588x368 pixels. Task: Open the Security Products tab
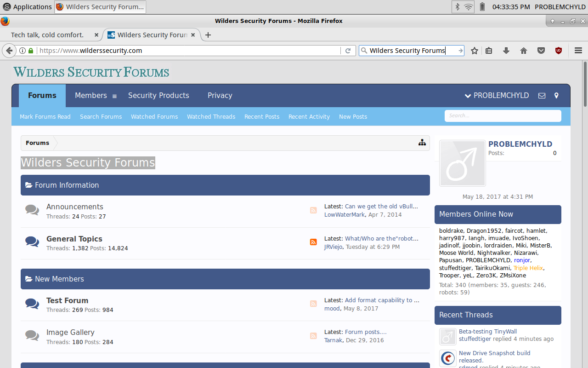158,96
